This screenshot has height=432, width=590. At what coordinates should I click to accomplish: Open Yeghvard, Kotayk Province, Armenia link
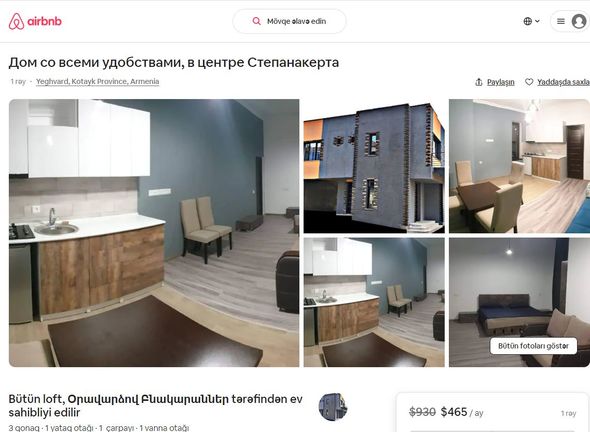97,81
